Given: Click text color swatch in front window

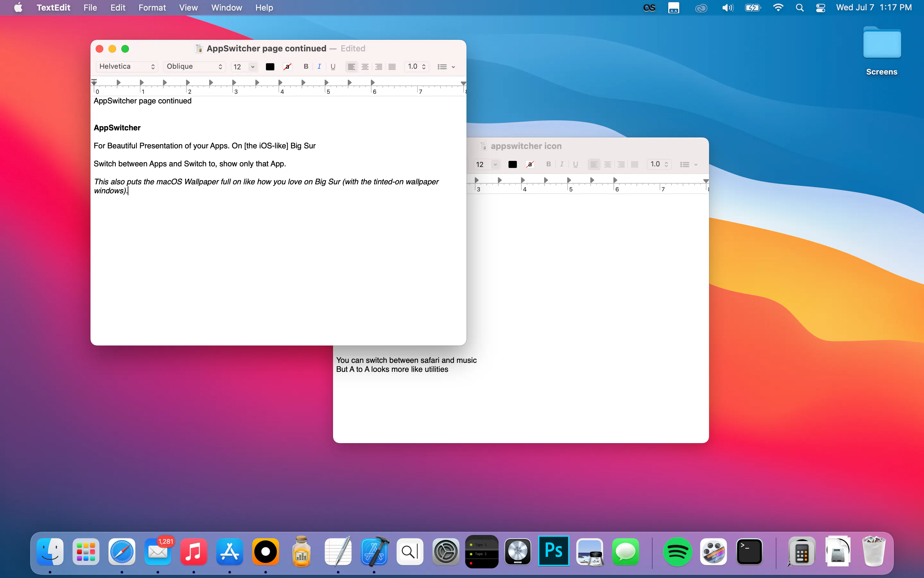Looking at the screenshot, I should point(270,67).
